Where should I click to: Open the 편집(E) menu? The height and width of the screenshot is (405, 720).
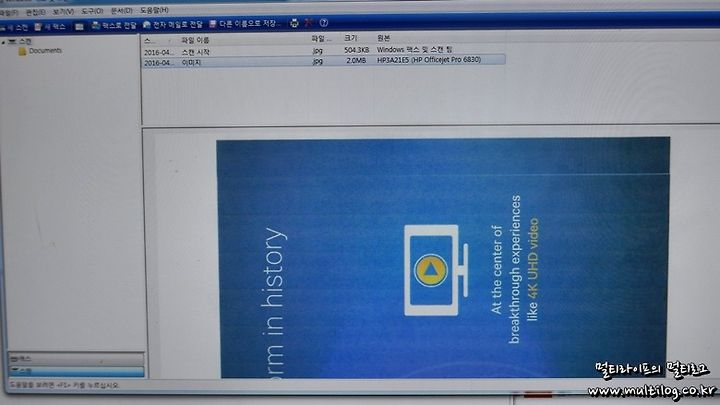tap(35, 12)
